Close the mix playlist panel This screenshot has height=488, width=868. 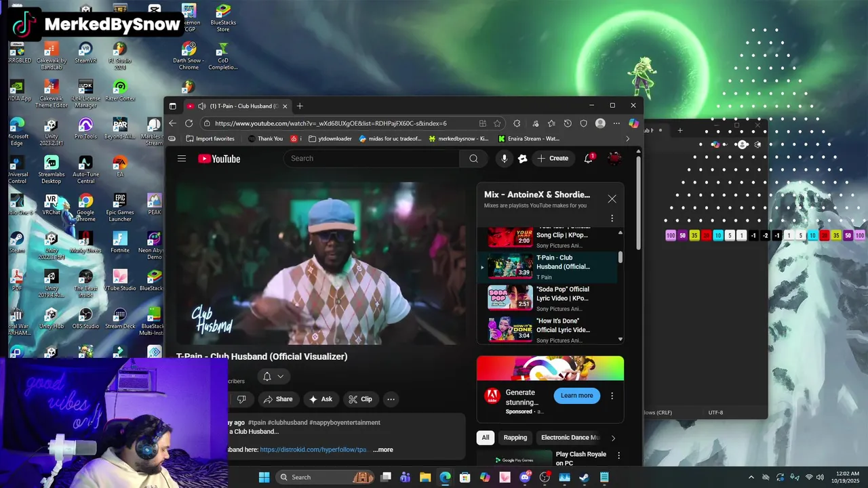(x=612, y=199)
